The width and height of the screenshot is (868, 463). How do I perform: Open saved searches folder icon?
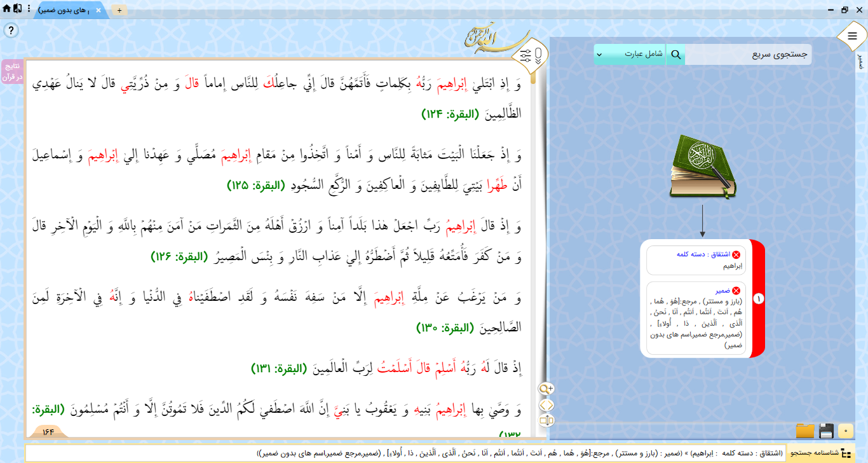805,431
